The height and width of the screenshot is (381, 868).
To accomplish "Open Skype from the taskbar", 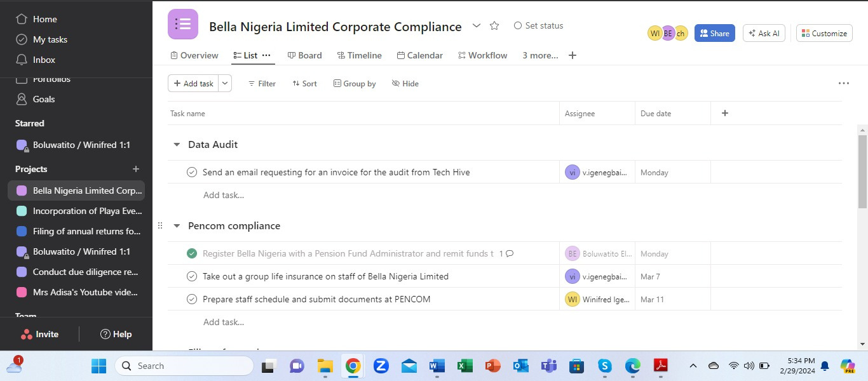I will [604, 366].
